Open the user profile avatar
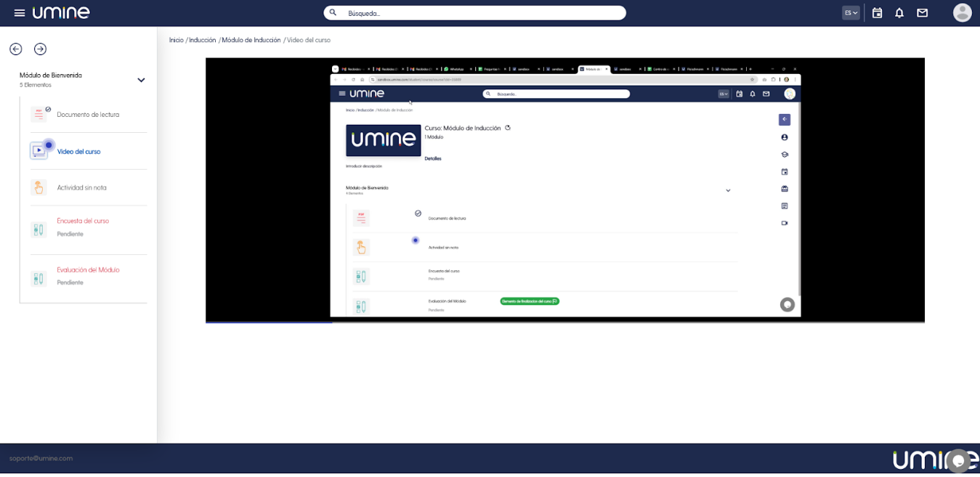Image resolution: width=980 pixels, height=477 pixels. 962,12
